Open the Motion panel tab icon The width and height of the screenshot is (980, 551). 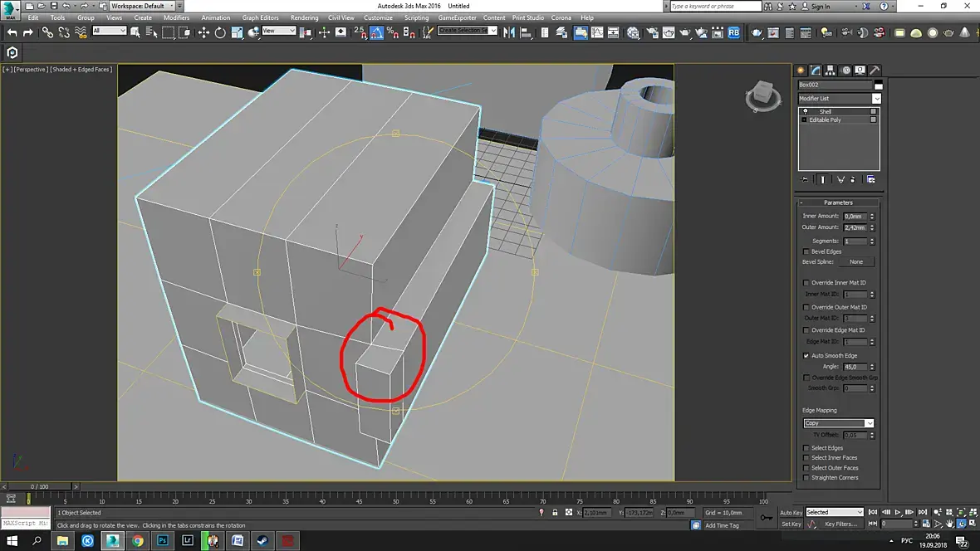click(845, 70)
